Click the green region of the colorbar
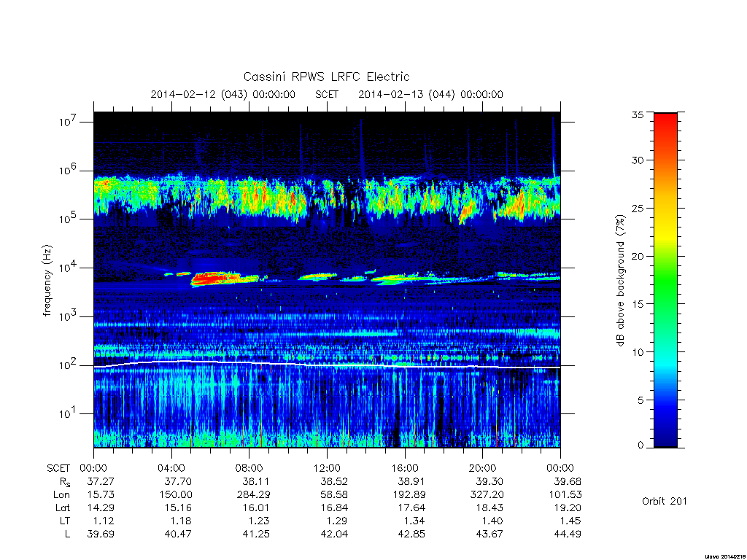This screenshot has width=747, height=560. click(665, 286)
